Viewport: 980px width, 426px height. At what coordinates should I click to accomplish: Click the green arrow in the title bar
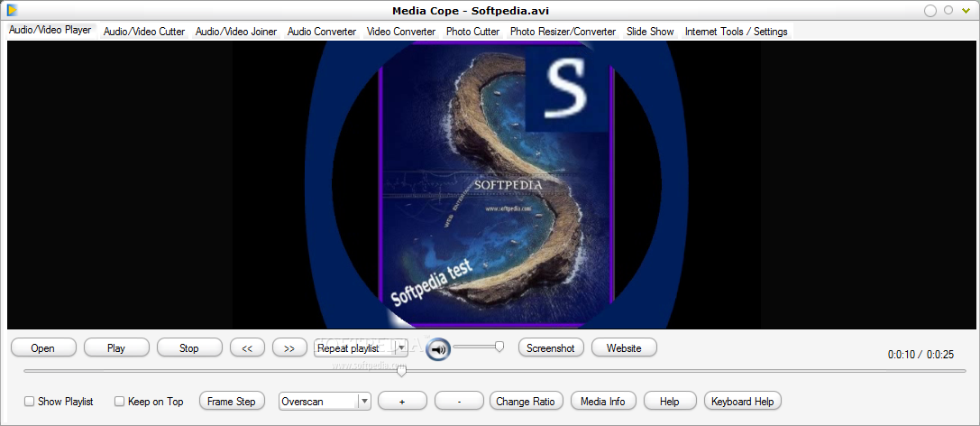966,10
